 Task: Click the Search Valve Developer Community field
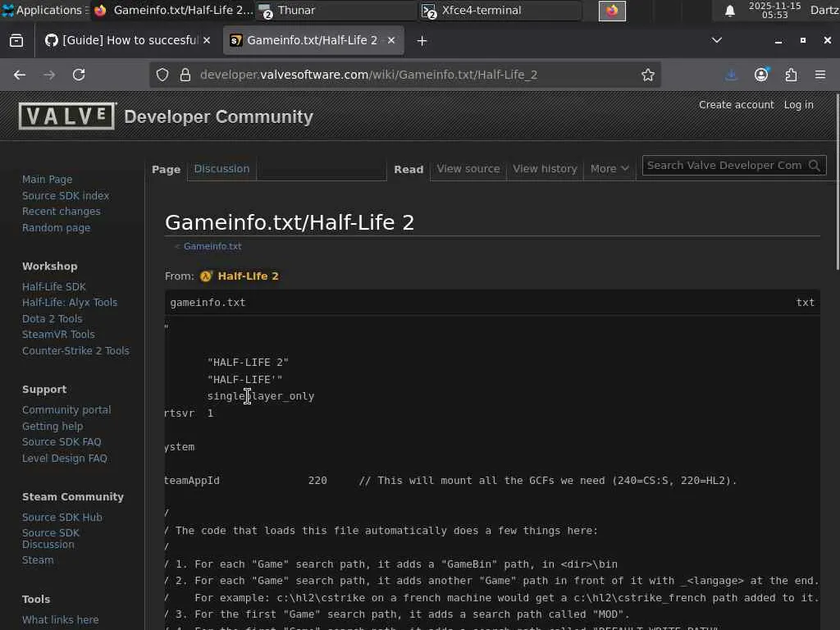(724, 166)
